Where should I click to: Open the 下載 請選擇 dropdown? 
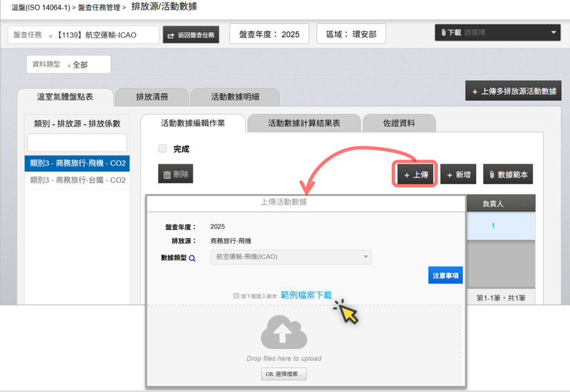tap(497, 32)
